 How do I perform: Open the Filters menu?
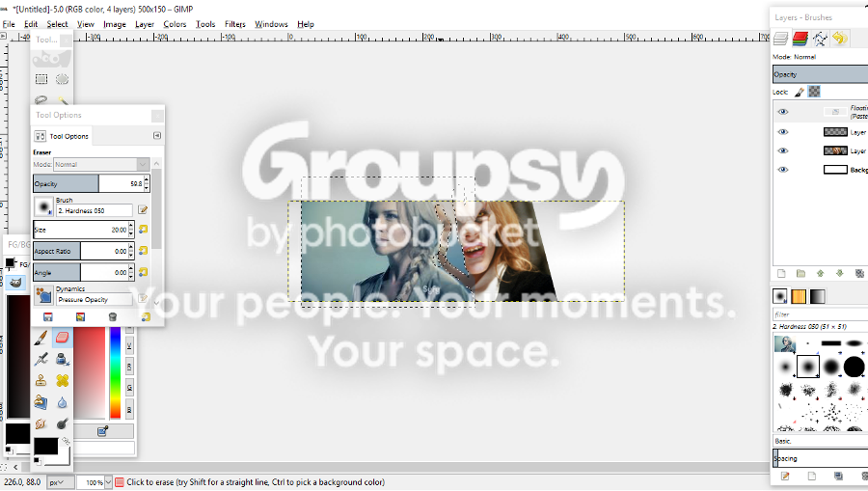tap(234, 24)
